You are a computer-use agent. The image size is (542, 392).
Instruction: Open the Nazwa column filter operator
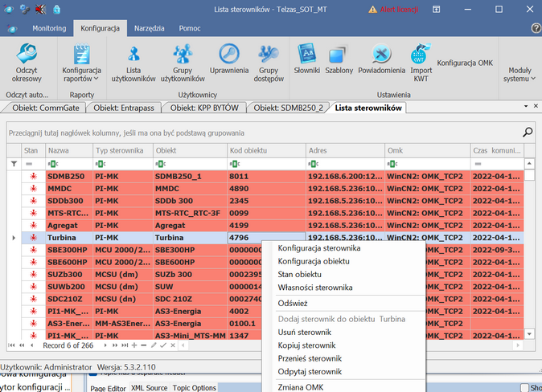tap(53, 164)
